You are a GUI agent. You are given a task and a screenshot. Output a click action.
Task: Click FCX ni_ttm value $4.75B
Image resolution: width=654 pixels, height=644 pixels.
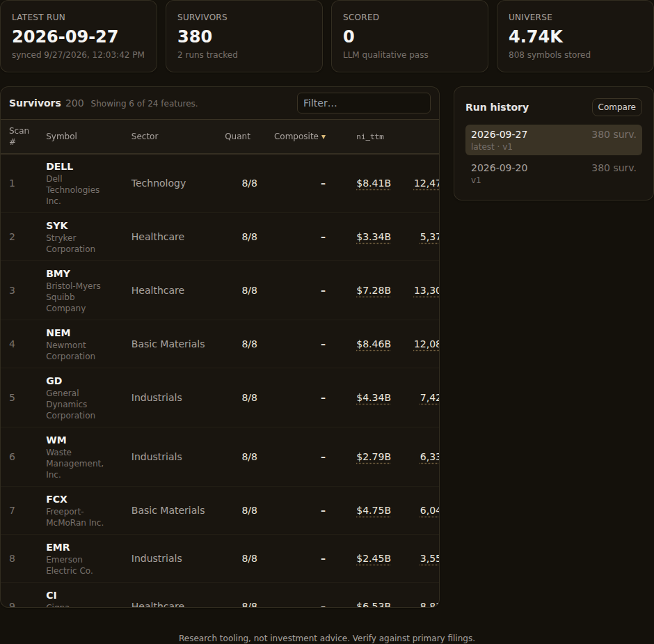pos(374,511)
